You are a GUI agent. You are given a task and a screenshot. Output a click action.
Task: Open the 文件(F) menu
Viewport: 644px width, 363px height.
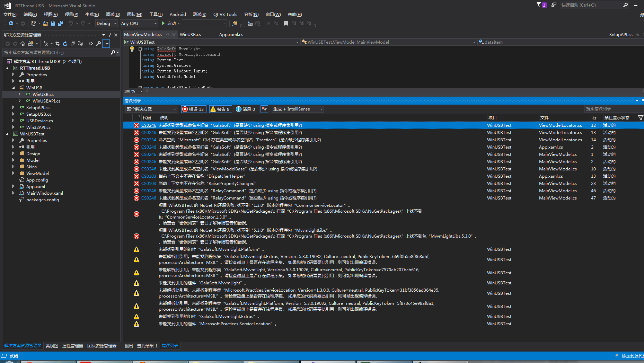click(10, 14)
